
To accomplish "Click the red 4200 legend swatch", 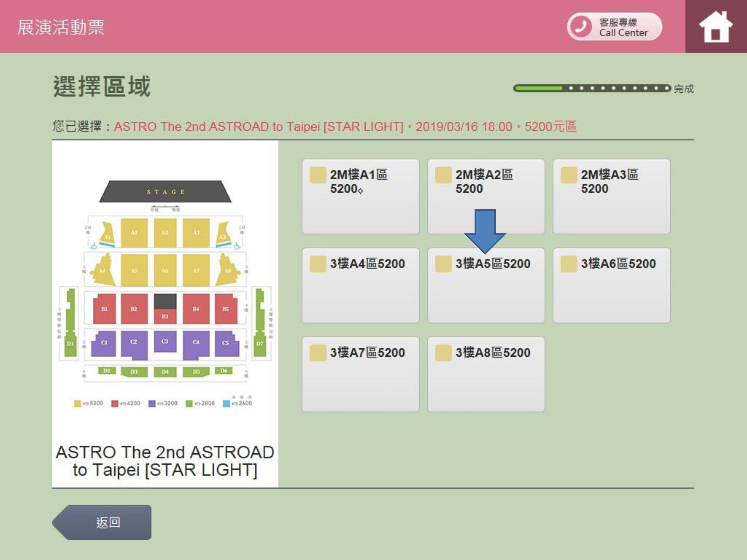I will (115, 403).
